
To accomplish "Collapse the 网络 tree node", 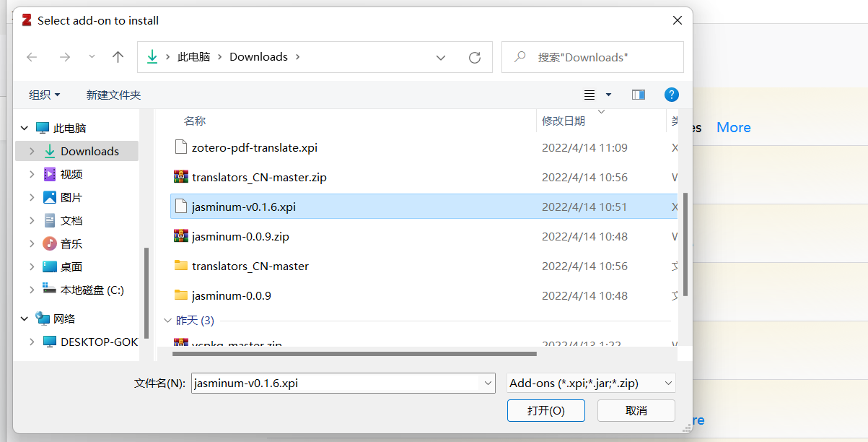I will 25,318.
